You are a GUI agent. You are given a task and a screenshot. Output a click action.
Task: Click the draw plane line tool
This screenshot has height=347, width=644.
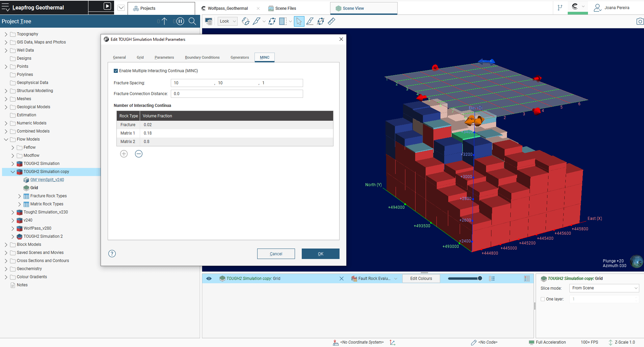321,21
